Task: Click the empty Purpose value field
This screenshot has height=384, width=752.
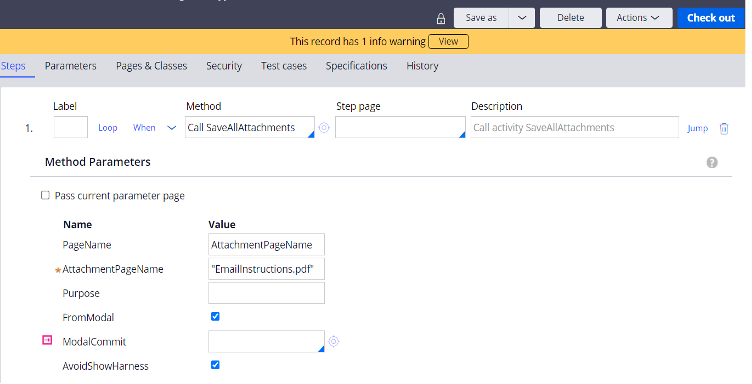Action: click(x=266, y=293)
